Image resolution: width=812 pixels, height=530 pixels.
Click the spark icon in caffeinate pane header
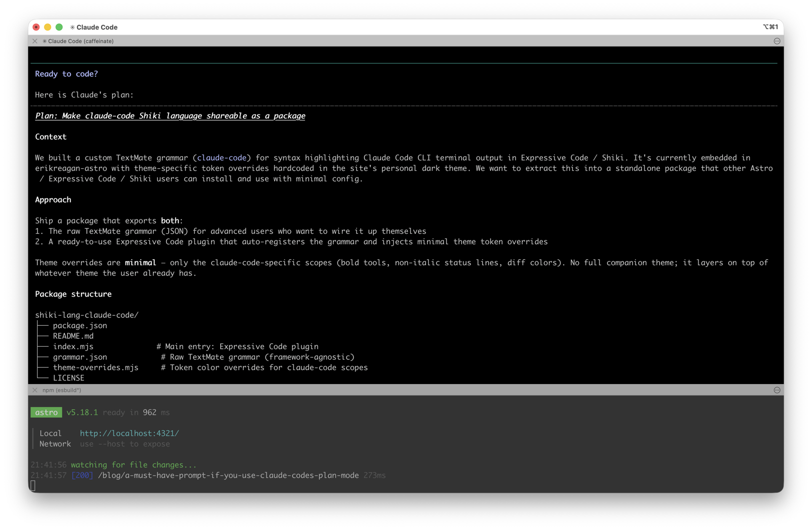coord(44,41)
